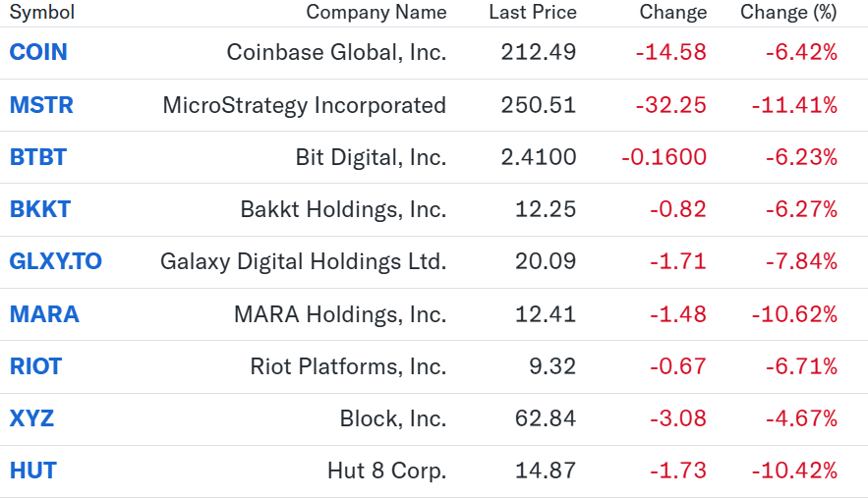Click the Hut 8 Corp. company name
Image resolution: width=868 pixels, height=499 pixels.
(387, 471)
